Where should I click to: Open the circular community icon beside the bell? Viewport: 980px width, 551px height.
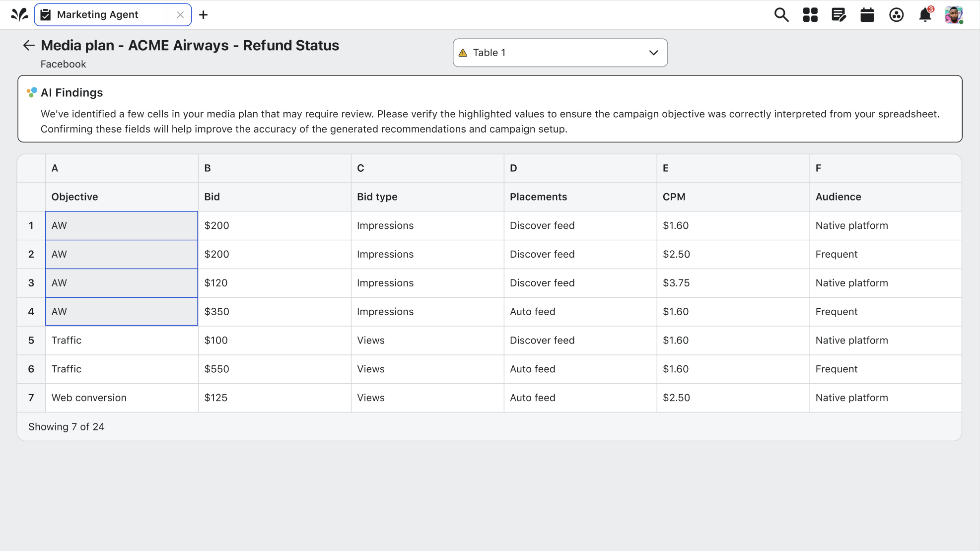pos(896,15)
